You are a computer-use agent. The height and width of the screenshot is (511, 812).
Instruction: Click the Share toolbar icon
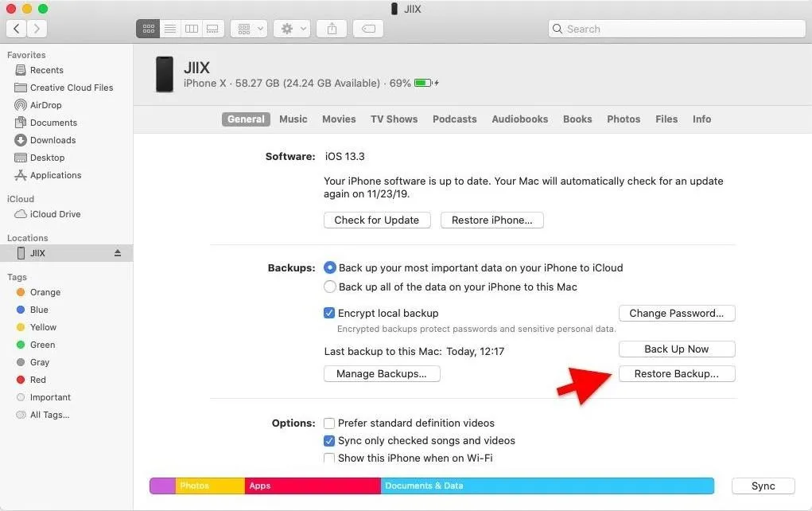click(332, 29)
